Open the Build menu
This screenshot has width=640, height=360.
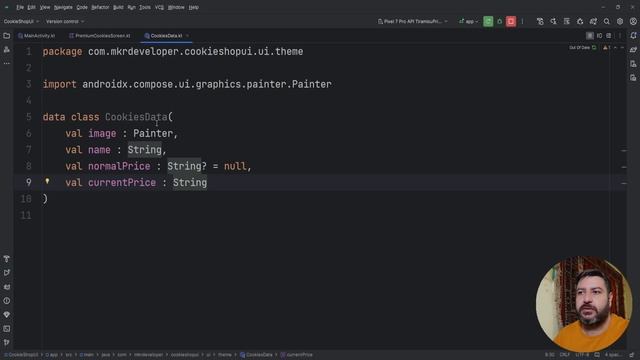coord(118,7)
